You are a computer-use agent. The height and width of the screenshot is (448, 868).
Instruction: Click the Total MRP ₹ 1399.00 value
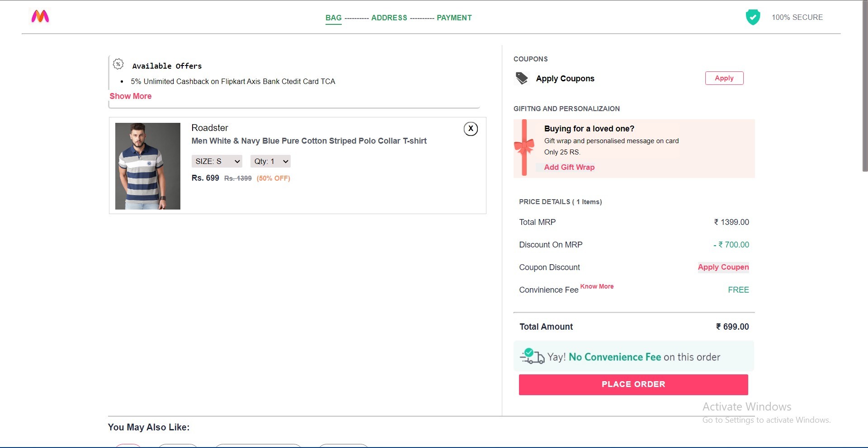(731, 222)
